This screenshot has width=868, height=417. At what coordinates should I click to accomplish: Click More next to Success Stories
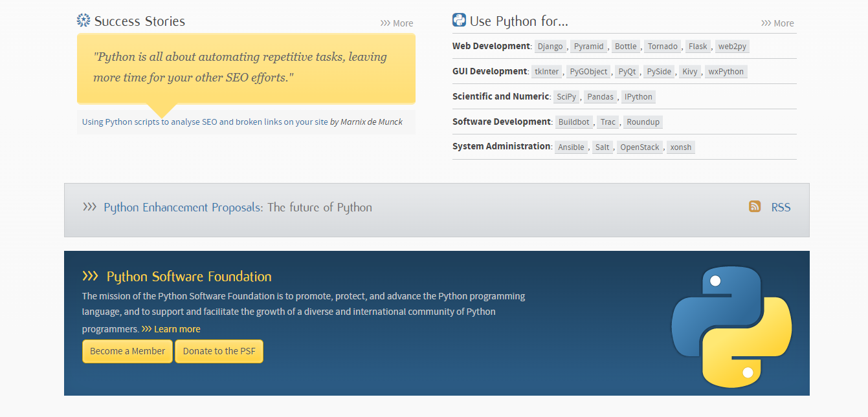point(397,23)
